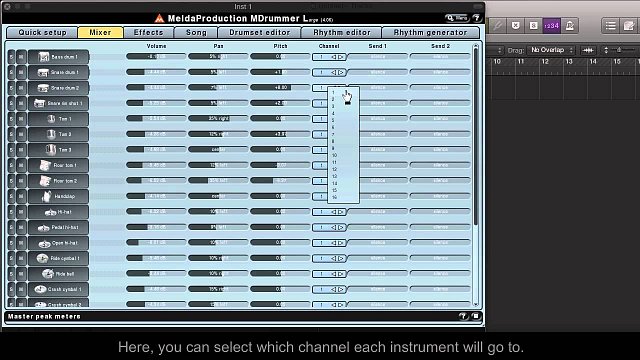Click the Snare drum 2 pitch slider

[280, 88]
